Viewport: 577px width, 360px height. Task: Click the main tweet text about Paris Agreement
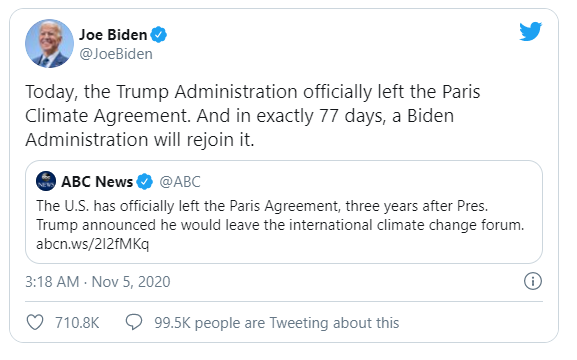(x=252, y=116)
